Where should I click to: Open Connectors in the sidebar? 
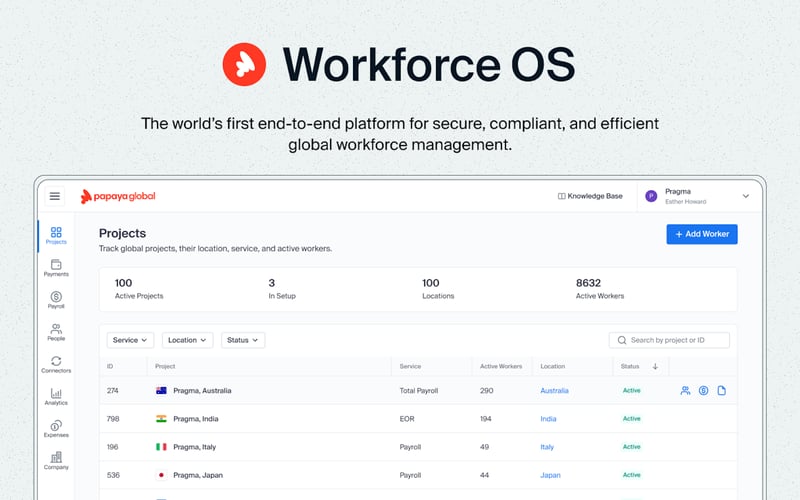pyautogui.click(x=56, y=364)
